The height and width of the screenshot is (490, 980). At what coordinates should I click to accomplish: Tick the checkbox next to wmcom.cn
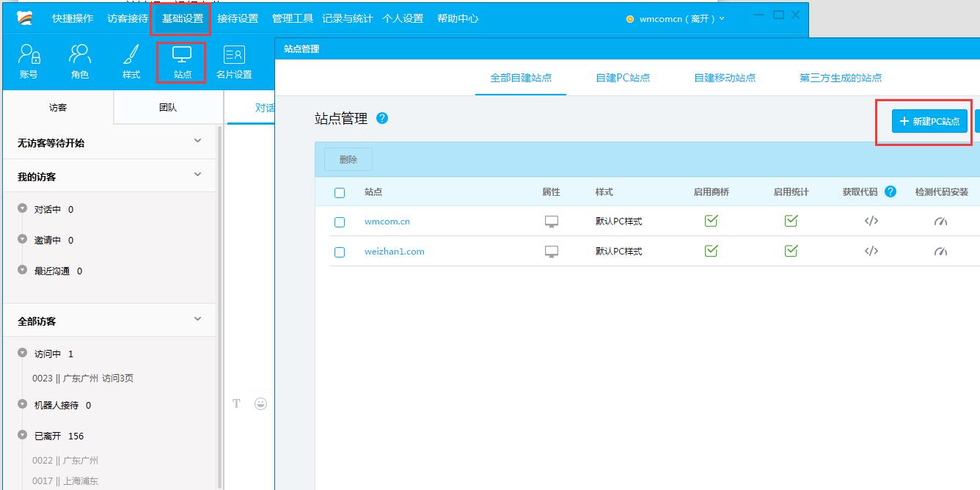click(x=340, y=222)
